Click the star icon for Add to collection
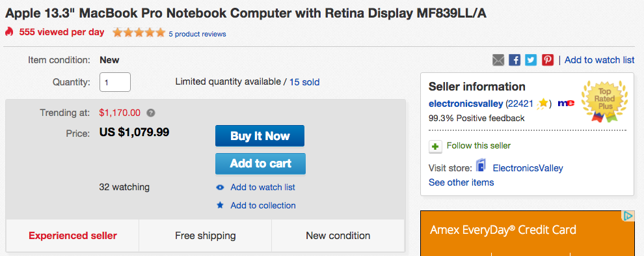The image size is (644, 256). click(220, 205)
